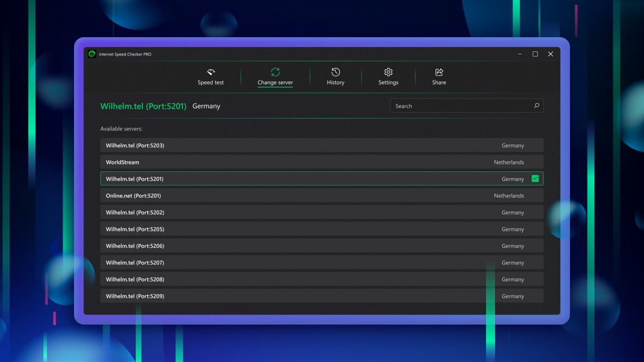Click the Change server refresh icon
Screen dimensions: 644x362
[x=275, y=72]
